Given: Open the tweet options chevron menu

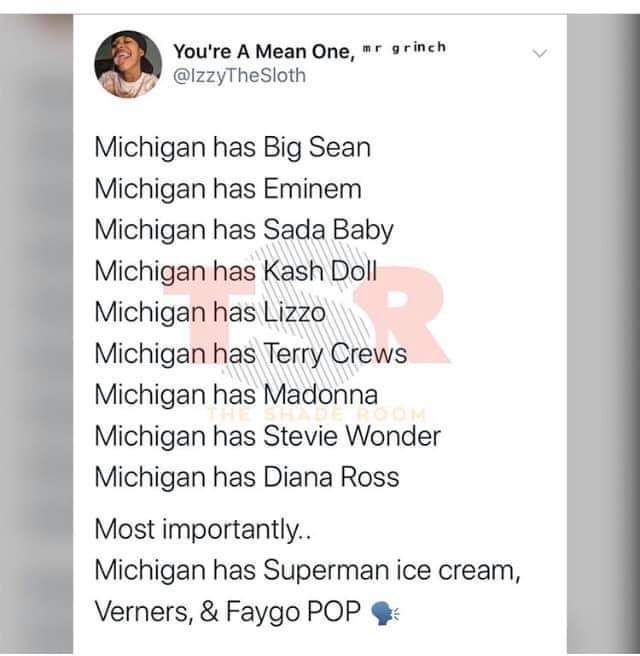Looking at the screenshot, I should pos(540,54).
